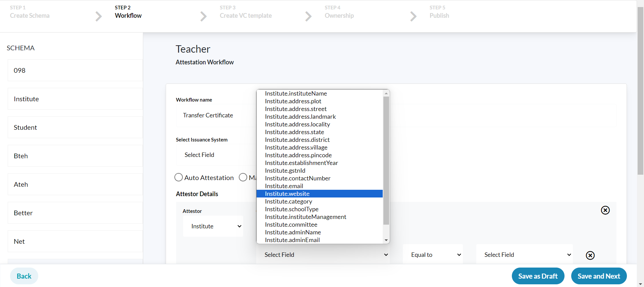Image resolution: width=644 pixels, height=287 pixels.
Task: Delete condition row with circled X icon
Action: coord(590,255)
